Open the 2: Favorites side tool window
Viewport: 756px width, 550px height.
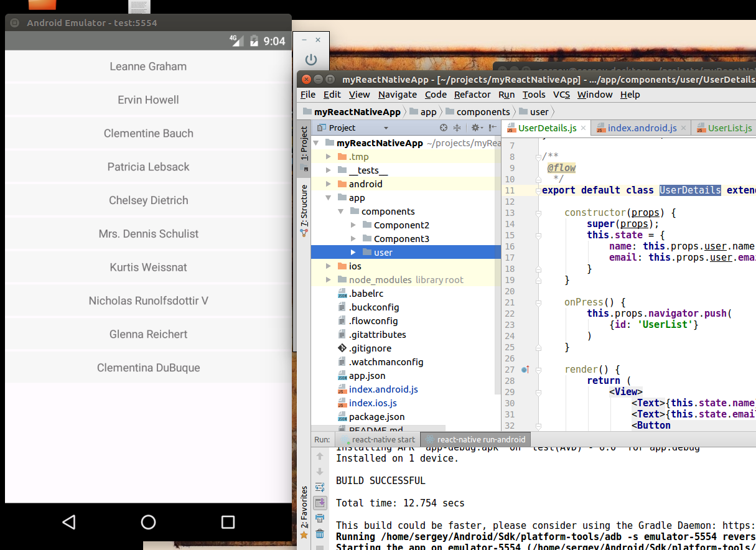(x=304, y=513)
